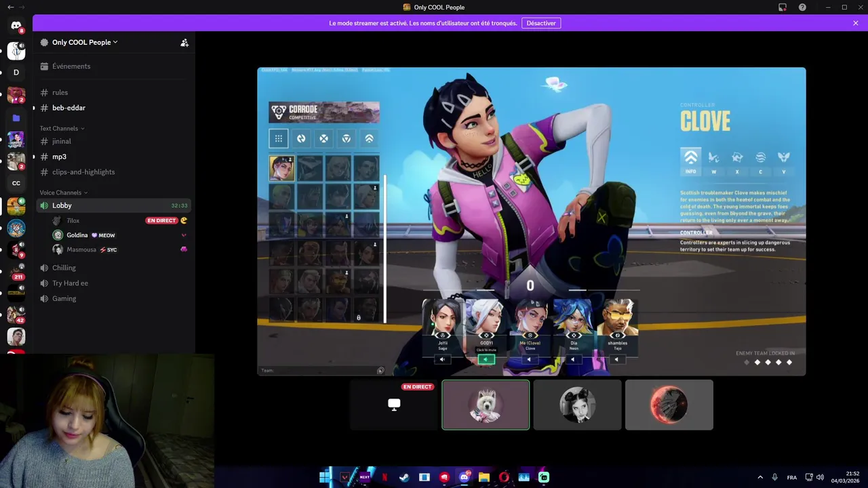Viewport: 868px width, 488px height.
Task: Open Discord taskbar icon
Action: pyautogui.click(x=464, y=477)
